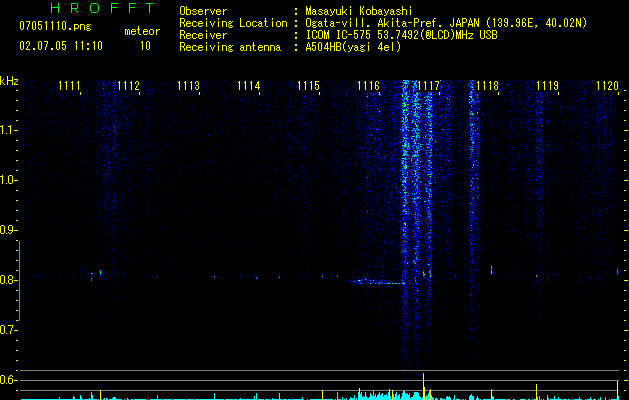Click the kHz axis unit label
This screenshot has height=400, width=629.
point(9,81)
